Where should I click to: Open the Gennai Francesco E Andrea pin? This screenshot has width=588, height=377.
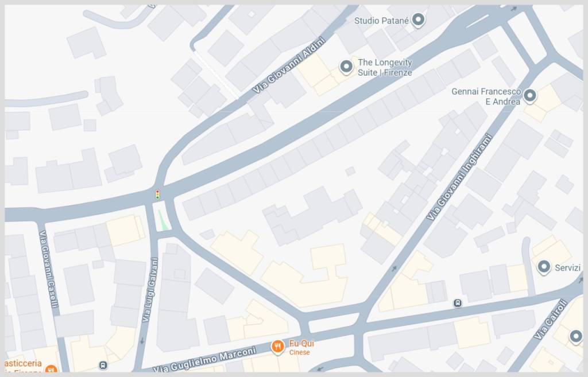tap(529, 96)
